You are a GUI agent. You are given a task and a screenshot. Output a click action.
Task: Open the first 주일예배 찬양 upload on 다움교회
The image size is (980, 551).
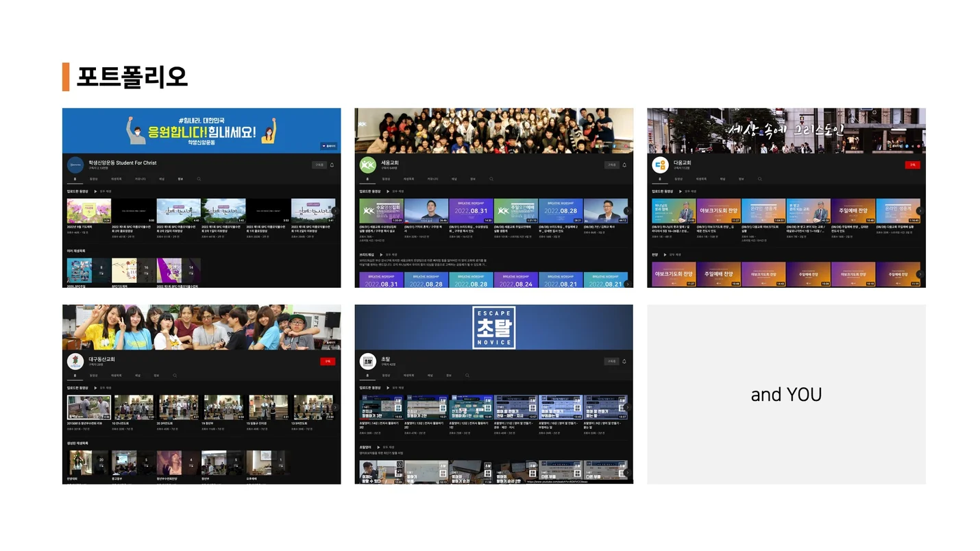coord(853,211)
